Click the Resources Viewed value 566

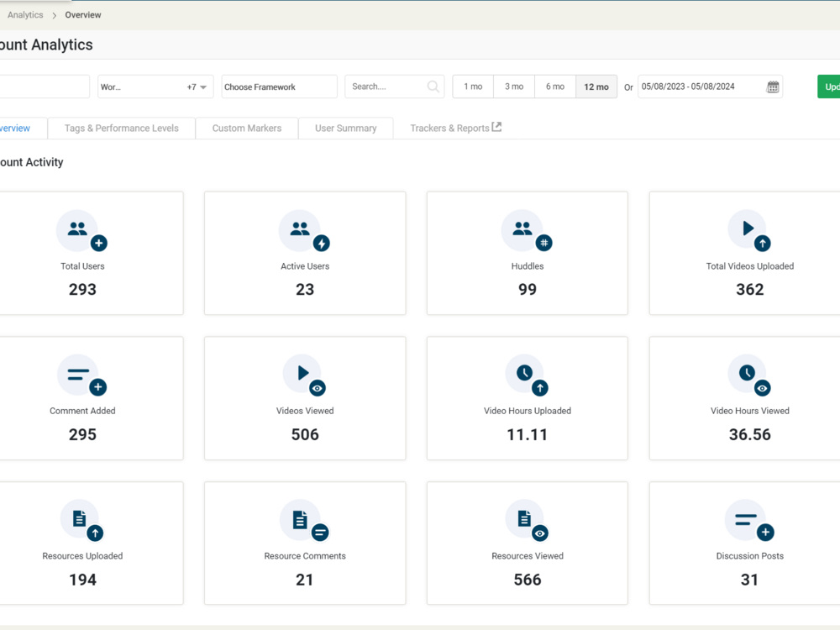[528, 580]
